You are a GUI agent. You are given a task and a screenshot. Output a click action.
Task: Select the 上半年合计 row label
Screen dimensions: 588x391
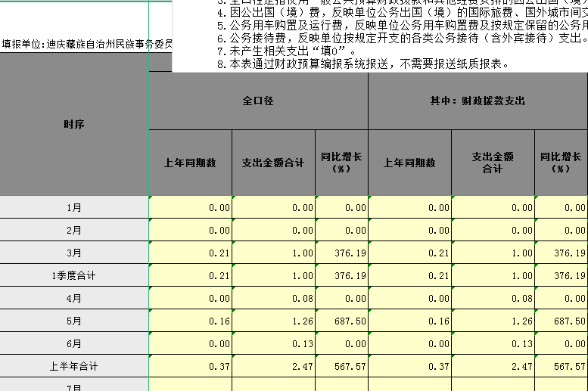point(74,366)
